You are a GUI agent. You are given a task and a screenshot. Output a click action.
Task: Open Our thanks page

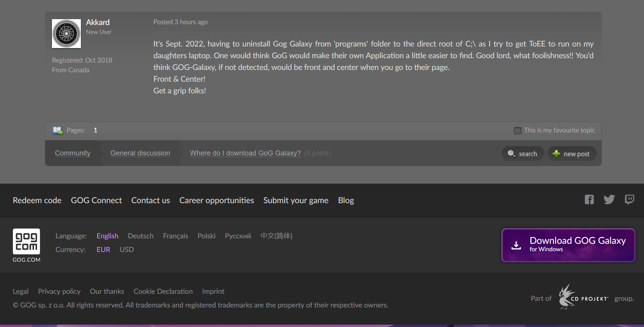pos(107,291)
